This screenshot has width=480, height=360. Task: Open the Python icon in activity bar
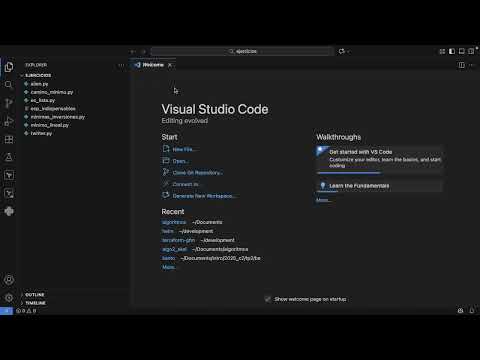(x=9, y=211)
